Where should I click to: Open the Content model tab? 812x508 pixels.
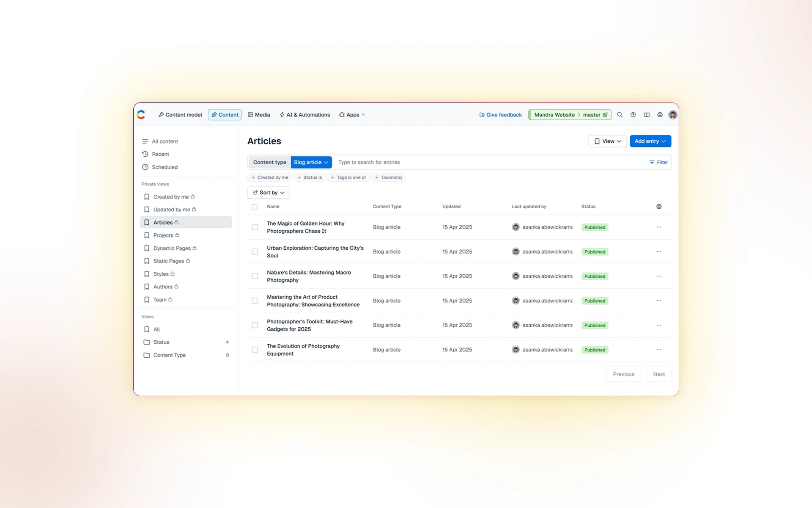pos(180,115)
